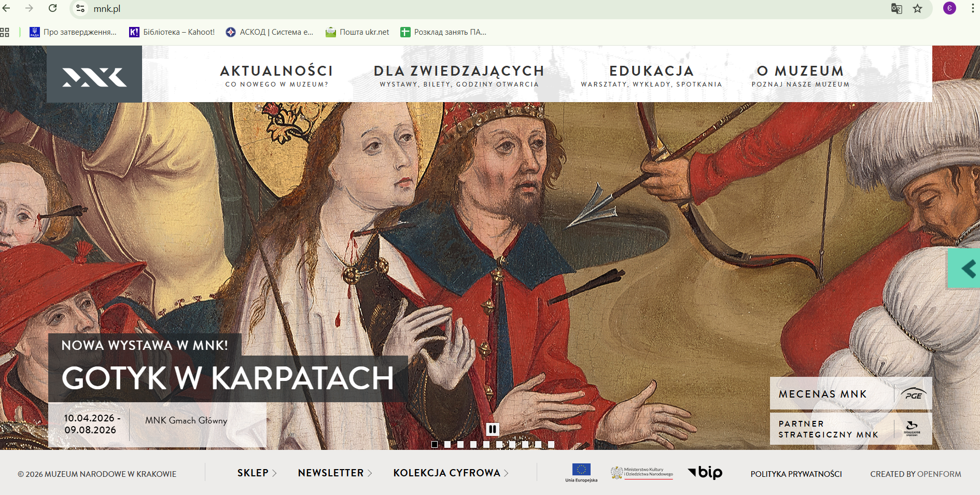Open the BIP logo link
980x495 pixels.
point(705,473)
